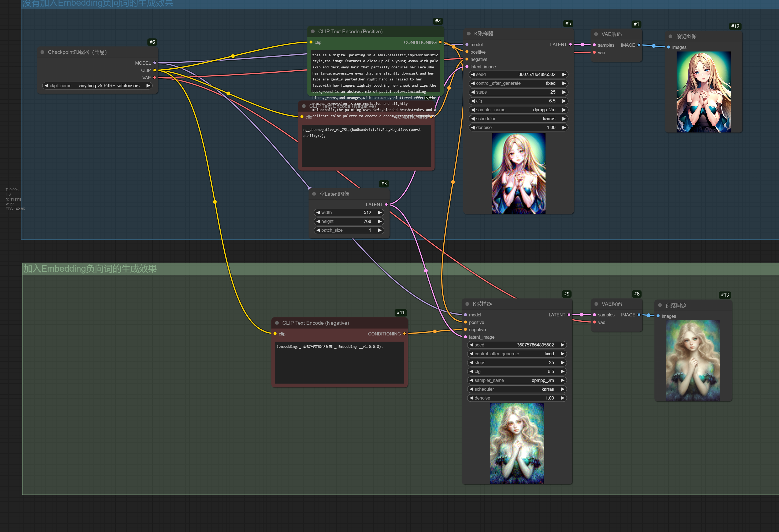Click right arrow on denoise to raise 1.00
The height and width of the screenshot is (532, 779).
[565, 127]
